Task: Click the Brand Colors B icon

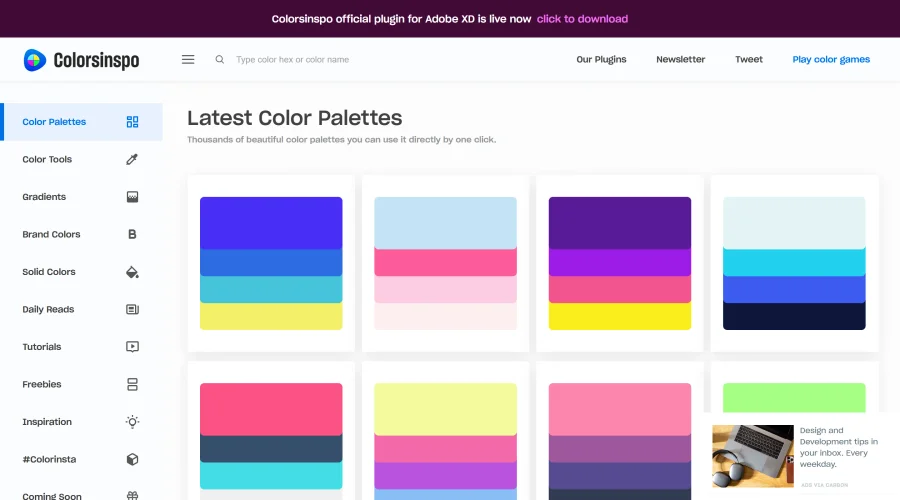Action: [132, 234]
